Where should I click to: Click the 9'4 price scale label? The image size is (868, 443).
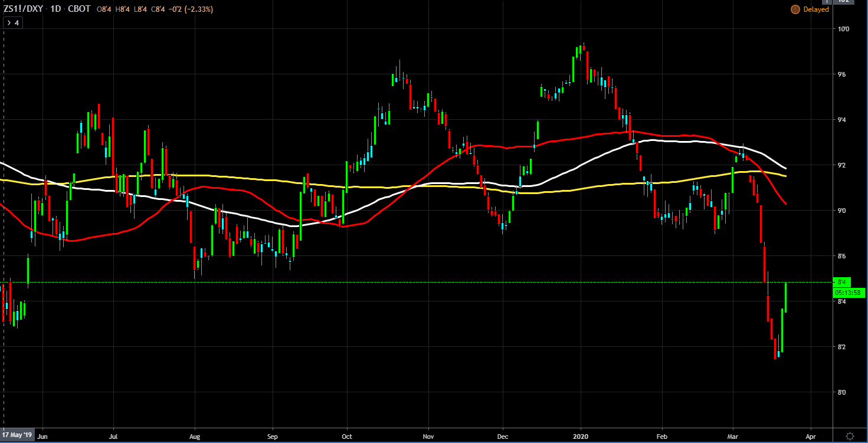(x=843, y=120)
